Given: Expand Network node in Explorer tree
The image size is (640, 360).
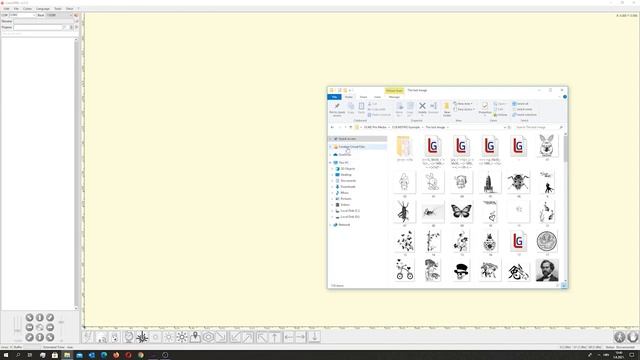Looking at the screenshot, I should click(331, 225).
